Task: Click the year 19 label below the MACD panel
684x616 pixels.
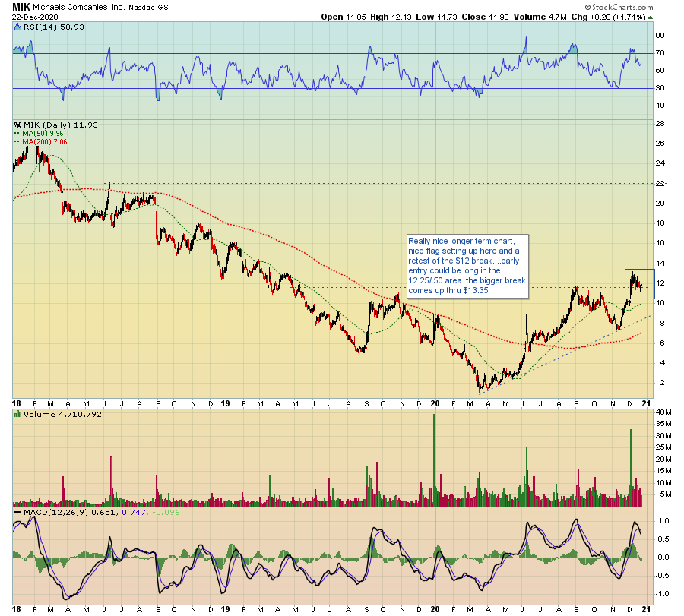Action: pyautogui.click(x=225, y=609)
